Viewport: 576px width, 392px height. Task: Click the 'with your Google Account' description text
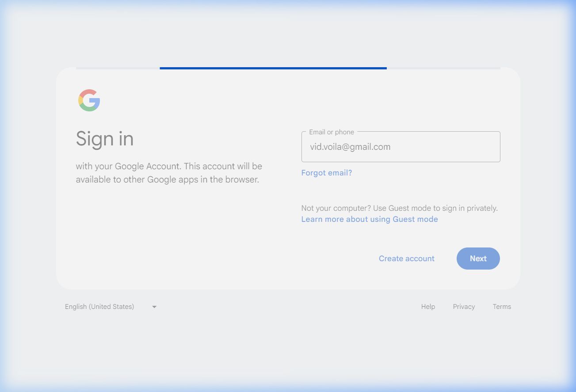click(169, 167)
